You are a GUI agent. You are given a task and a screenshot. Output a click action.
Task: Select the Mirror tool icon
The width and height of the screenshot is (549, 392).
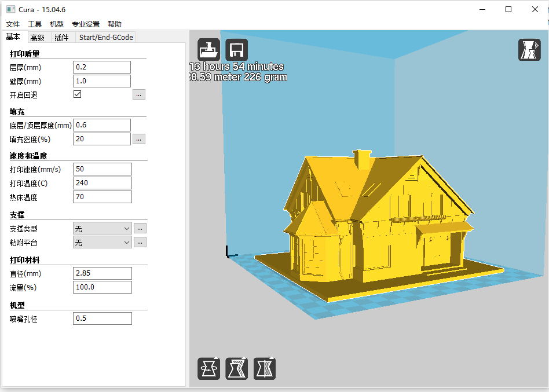point(264,368)
